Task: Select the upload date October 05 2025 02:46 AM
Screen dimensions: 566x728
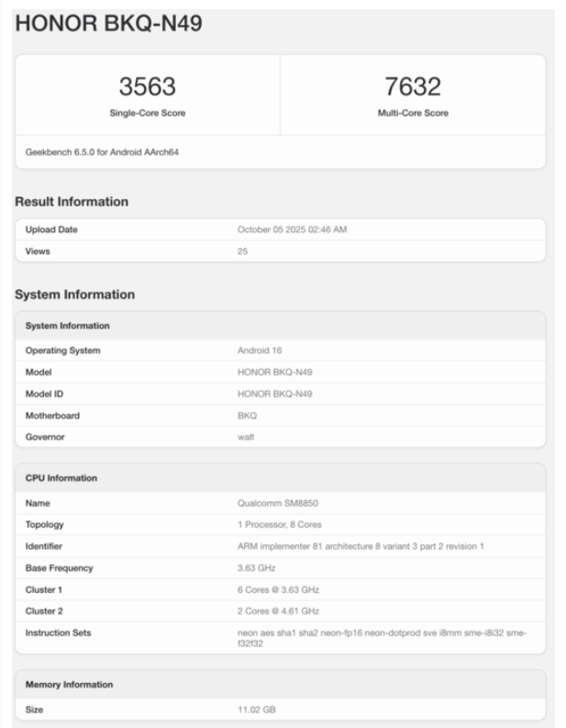Action: 293,230
